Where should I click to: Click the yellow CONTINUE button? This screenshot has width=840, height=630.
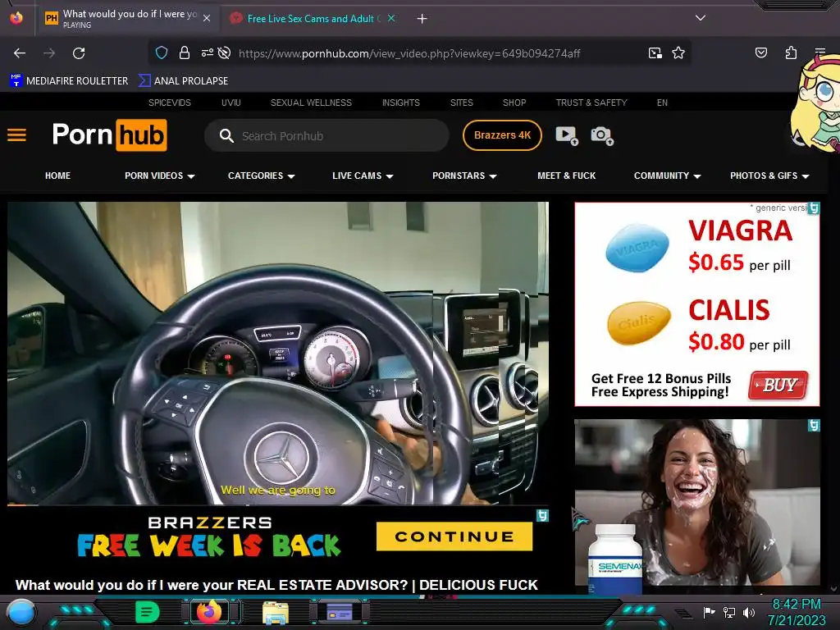pos(454,536)
